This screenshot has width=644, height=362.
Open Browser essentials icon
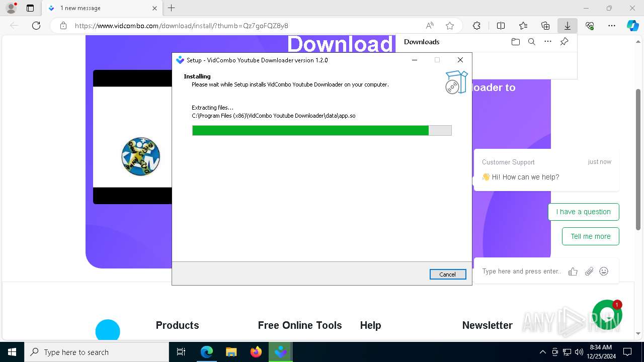point(590,26)
